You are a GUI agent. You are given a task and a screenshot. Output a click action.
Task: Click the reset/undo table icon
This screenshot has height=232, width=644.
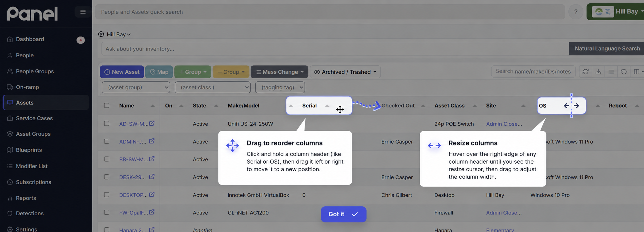coord(624,72)
